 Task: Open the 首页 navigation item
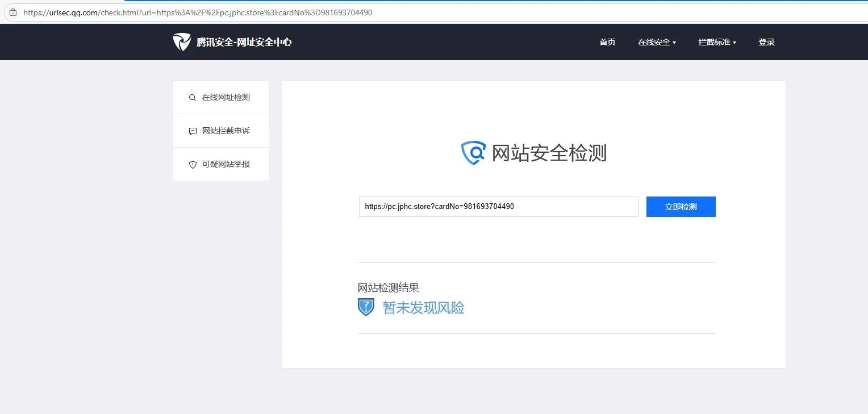click(607, 42)
